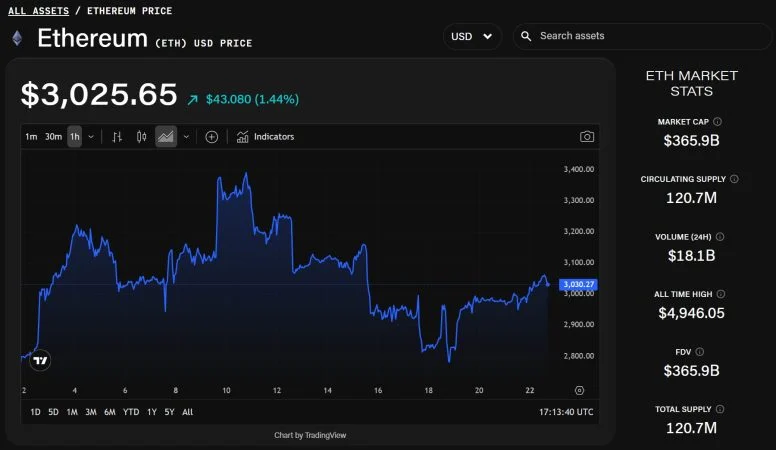Toggle the 1h interval
The width and height of the screenshot is (776, 450).
coord(75,137)
